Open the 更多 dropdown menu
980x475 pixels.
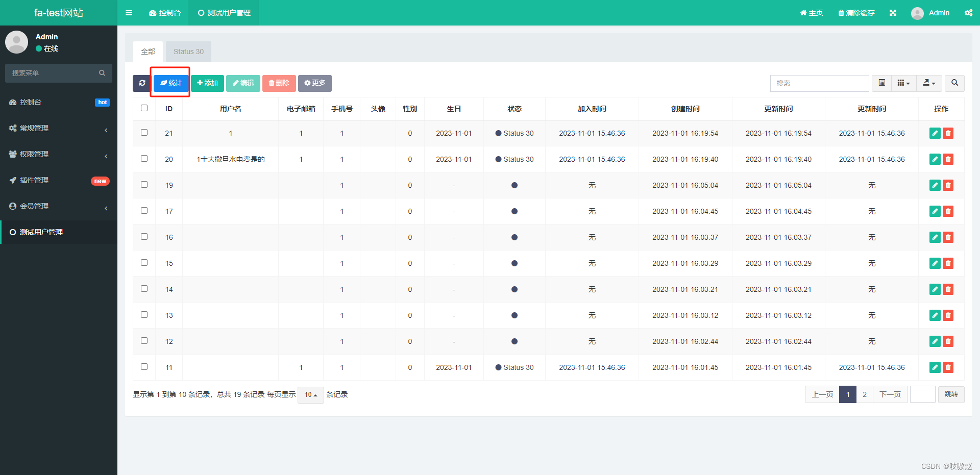click(x=314, y=83)
